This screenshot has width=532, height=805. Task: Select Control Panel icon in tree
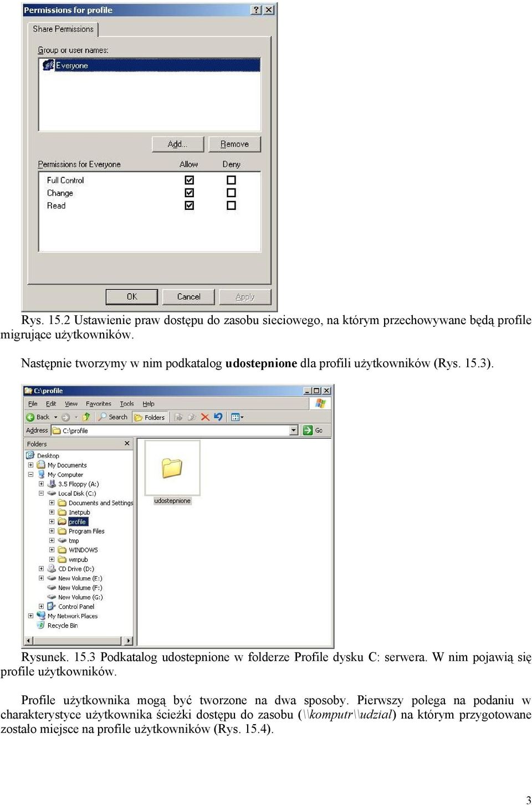(52, 606)
